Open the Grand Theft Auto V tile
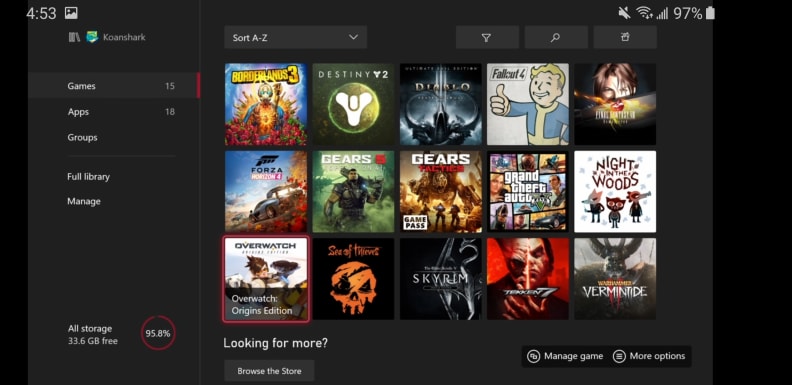The image size is (792, 385). (528, 191)
